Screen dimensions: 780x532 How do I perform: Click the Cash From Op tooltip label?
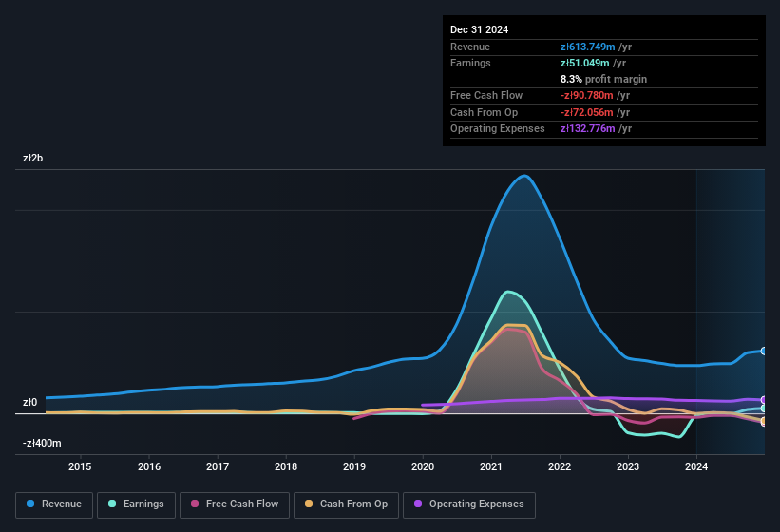tap(484, 112)
